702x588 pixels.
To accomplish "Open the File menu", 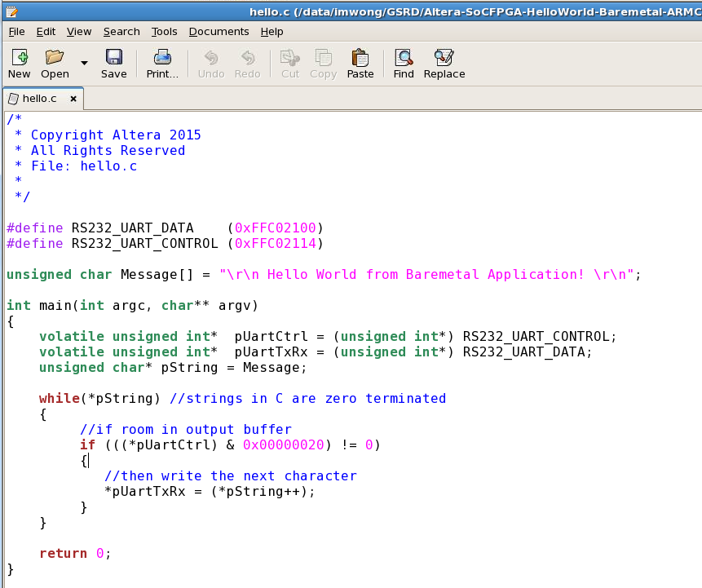I will (x=16, y=32).
